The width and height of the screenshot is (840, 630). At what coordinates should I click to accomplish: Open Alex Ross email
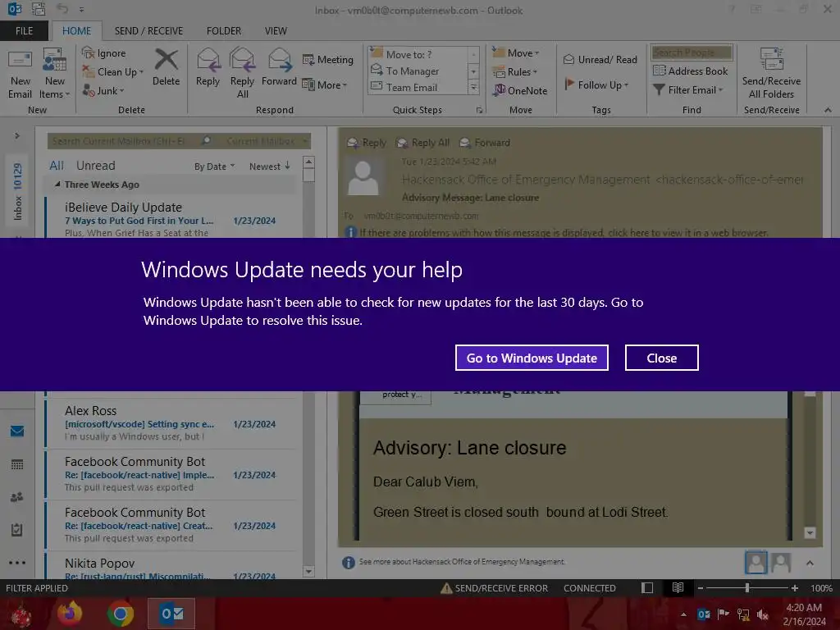[x=171, y=423]
